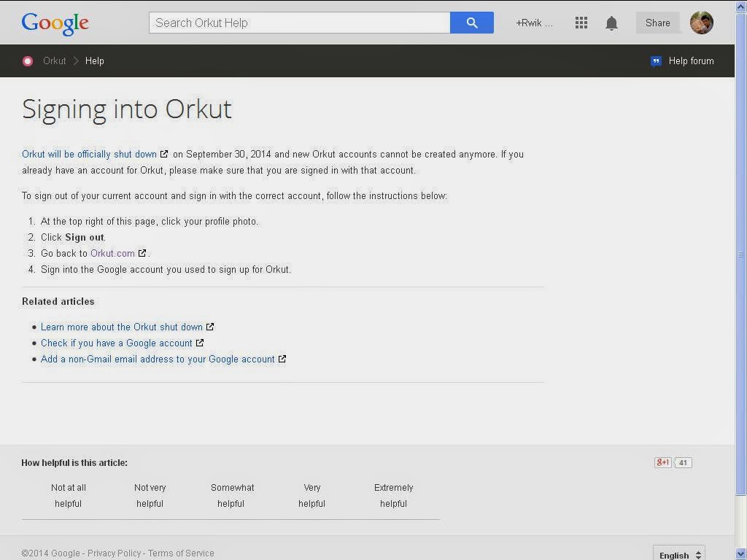The width and height of the screenshot is (747, 560).
Task: Click external link icon after 'officially shut down'
Action: (164, 154)
